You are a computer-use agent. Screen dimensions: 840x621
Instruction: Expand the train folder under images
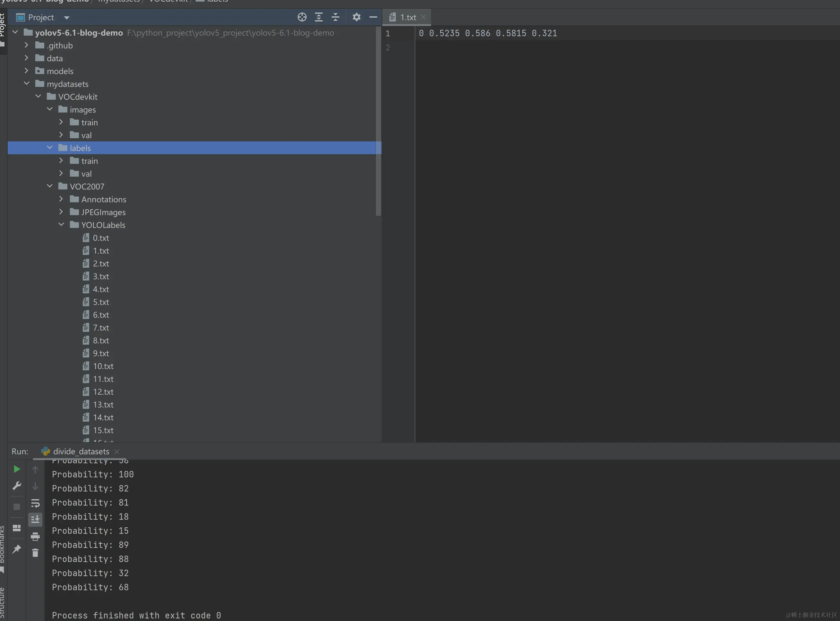pyautogui.click(x=61, y=122)
